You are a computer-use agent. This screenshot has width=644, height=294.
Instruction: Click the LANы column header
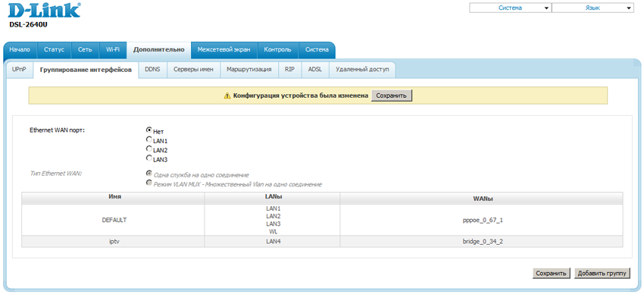(272, 198)
